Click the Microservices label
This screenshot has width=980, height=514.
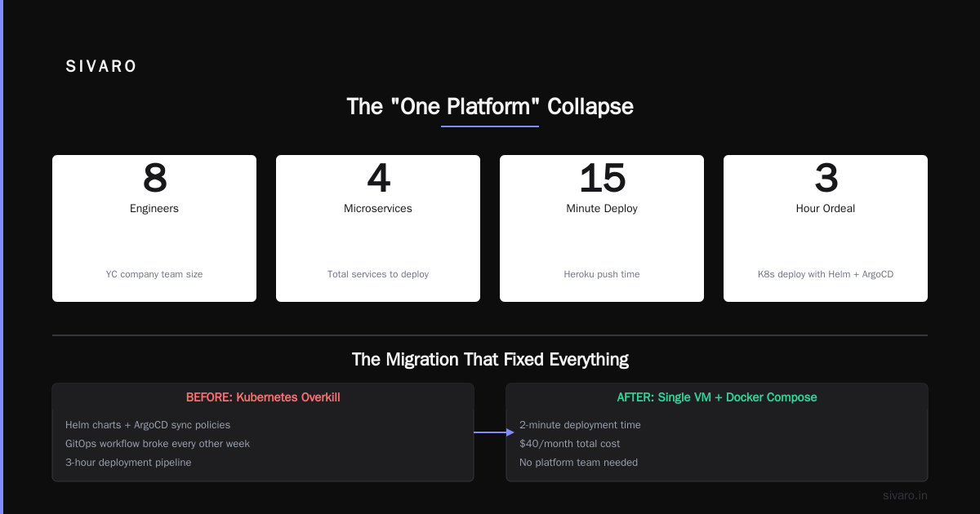[x=378, y=208]
